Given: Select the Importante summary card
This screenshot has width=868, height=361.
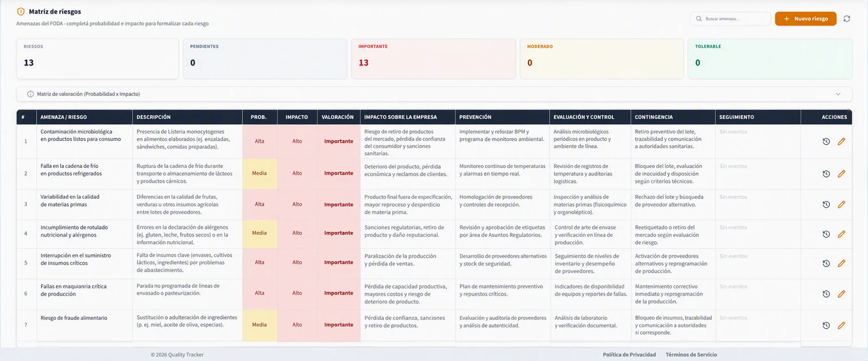Looking at the screenshot, I should pyautogui.click(x=433, y=59).
